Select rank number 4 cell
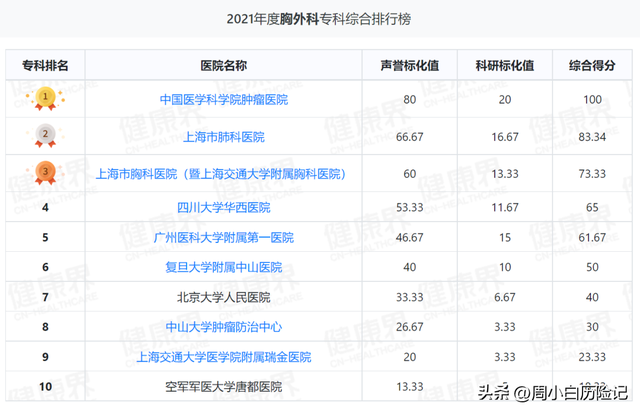Image resolution: width=640 pixels, height=413 pixels. pos(45,208)
